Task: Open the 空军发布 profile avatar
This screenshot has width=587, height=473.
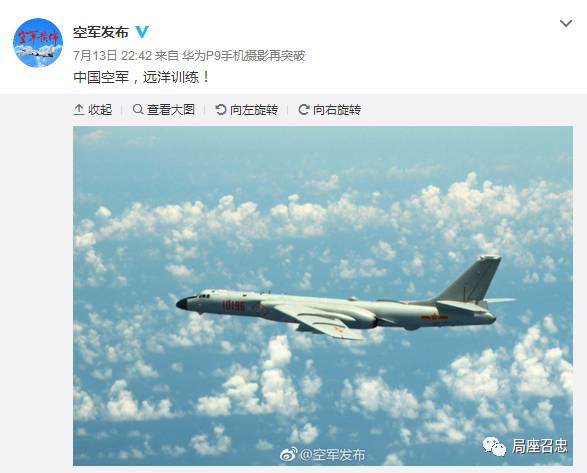Action: pyautogui.click(x=38, y=43)
